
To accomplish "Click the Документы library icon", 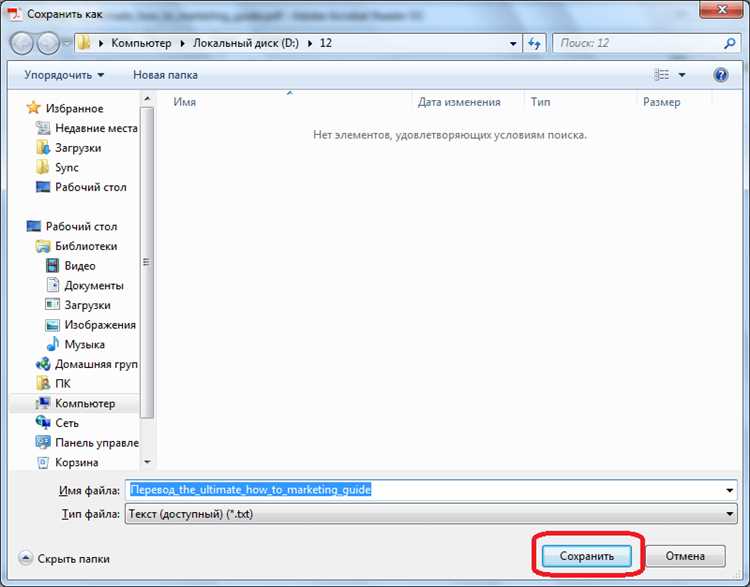I will click(x=52, y=285).
